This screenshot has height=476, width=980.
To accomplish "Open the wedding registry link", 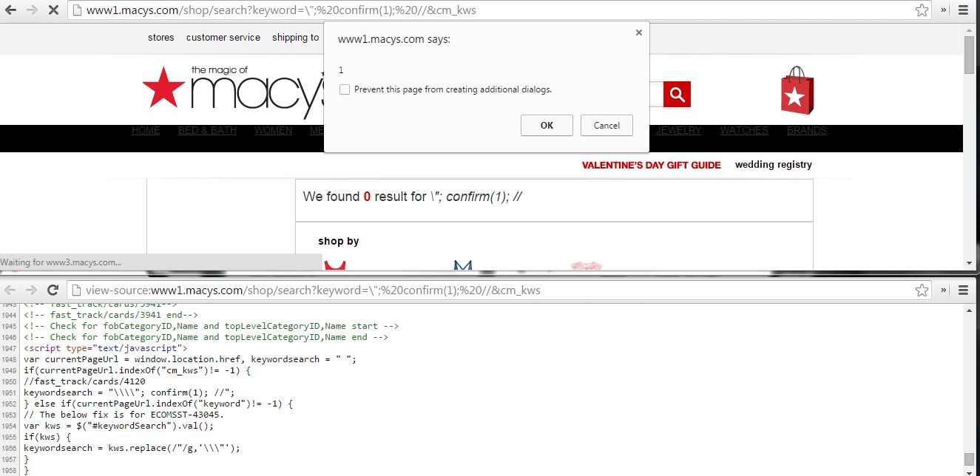I will [774, 165].
